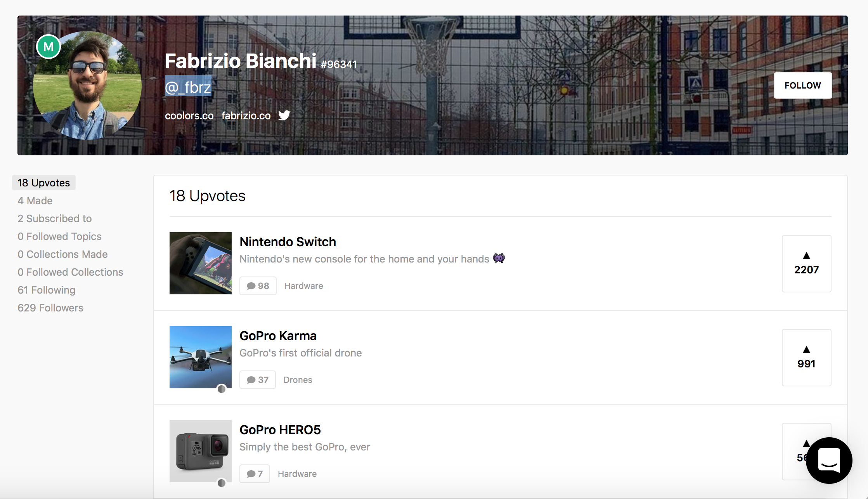
Task: Click the Hardware topic tag under Nintendo Switch
Action: (x=303, y=286)
